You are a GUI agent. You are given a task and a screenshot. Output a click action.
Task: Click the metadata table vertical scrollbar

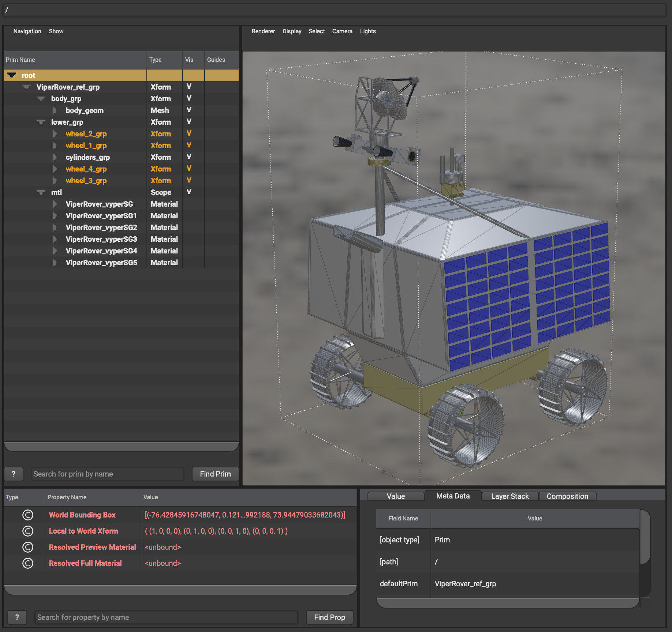pyautogui.click(x=645, y=538)
